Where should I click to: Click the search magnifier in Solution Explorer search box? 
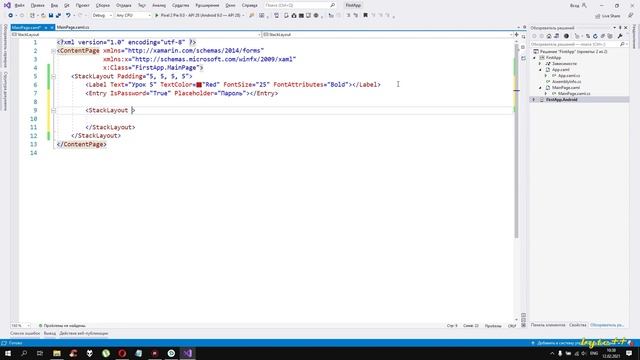pyautogui.click(x=622, y=44)
